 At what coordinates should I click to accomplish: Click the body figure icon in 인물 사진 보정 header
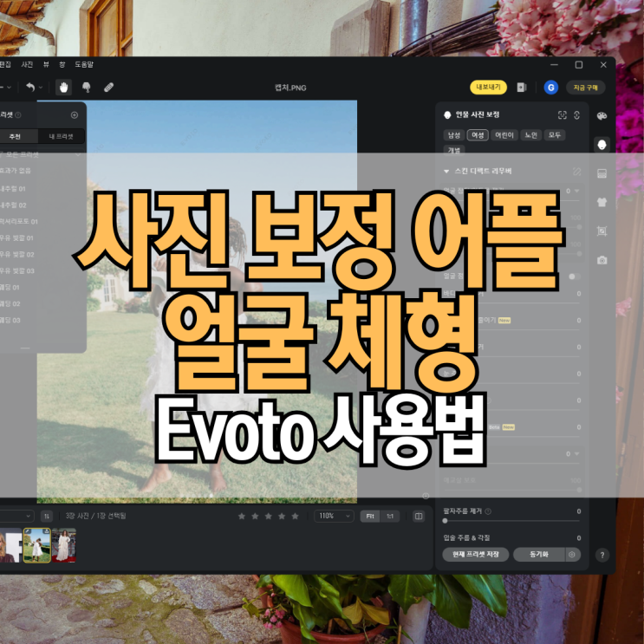click(576, 115)
